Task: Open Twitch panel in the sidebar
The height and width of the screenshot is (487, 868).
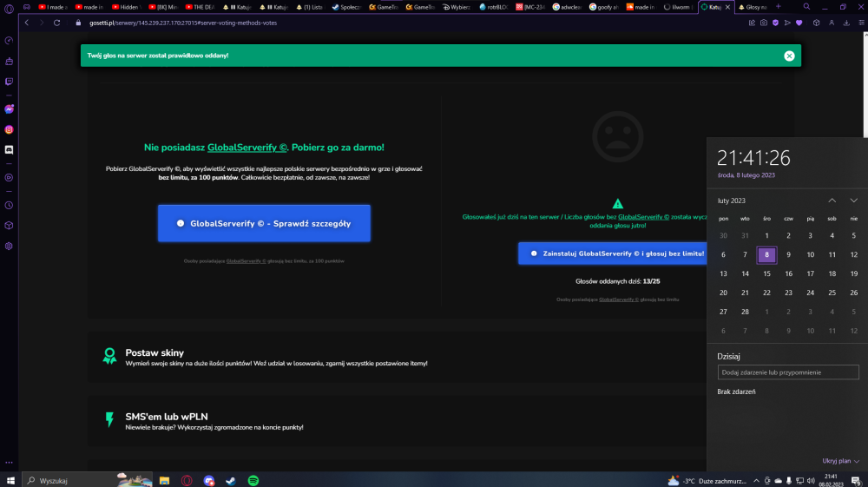Action: (9, 82)
